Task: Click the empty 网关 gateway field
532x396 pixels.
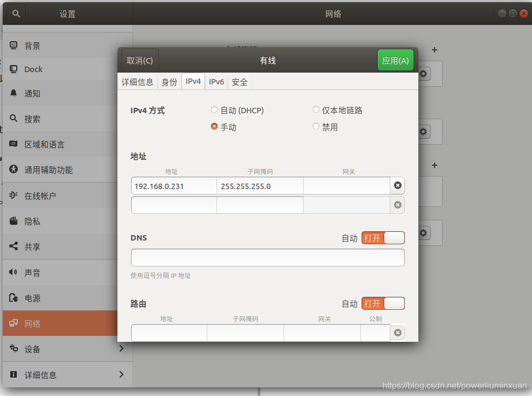Action: (346, 186)
